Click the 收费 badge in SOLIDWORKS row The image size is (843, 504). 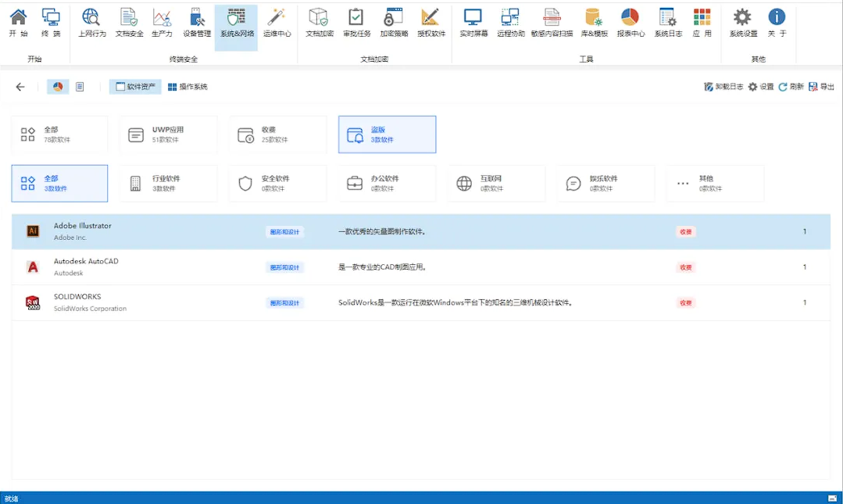(685, 303)
